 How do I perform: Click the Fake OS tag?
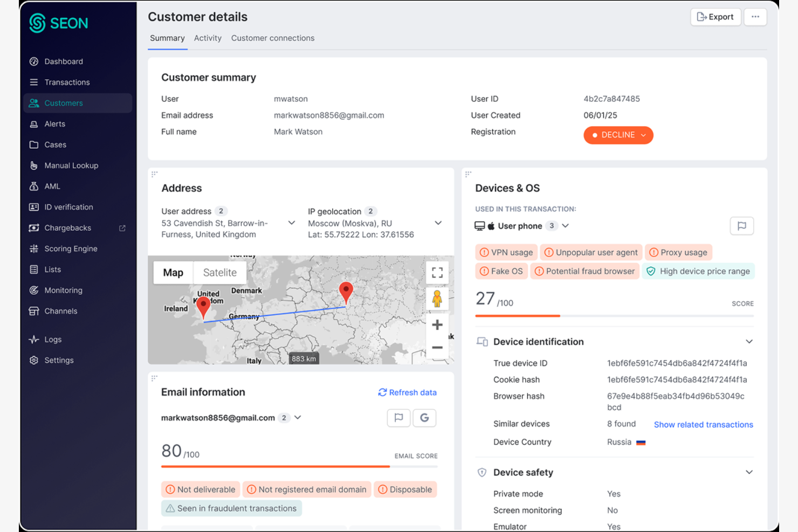coord(501,271)
